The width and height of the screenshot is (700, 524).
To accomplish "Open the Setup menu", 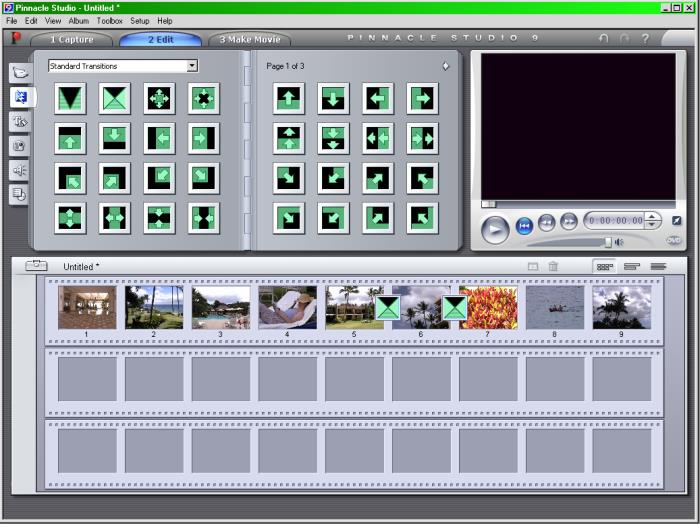I will coord(139,21).
